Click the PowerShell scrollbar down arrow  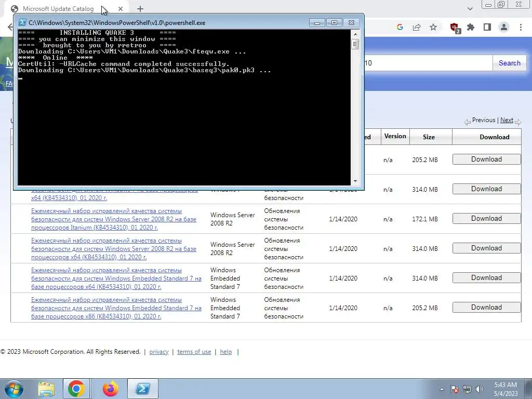(x=355, y=181)
